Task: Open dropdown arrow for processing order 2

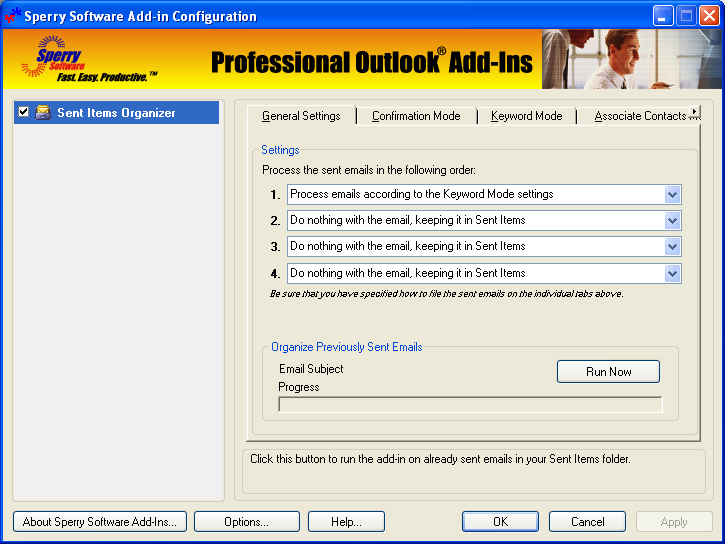Action: tap(672, 220)
